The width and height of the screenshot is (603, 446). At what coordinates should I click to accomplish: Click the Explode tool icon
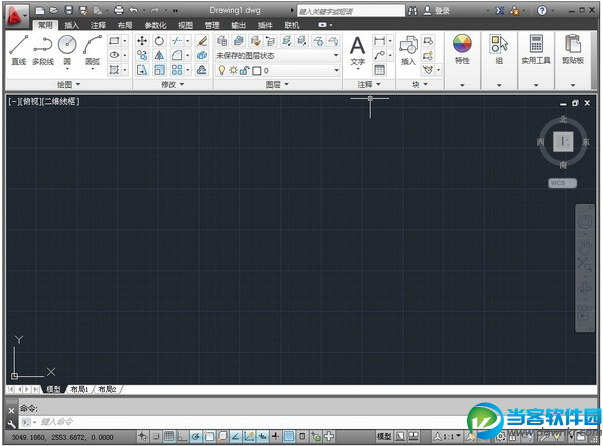[x=202, y=55]
